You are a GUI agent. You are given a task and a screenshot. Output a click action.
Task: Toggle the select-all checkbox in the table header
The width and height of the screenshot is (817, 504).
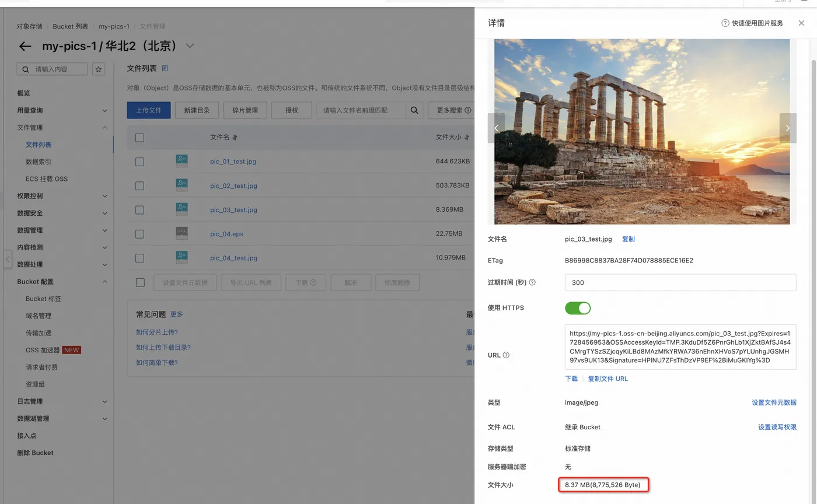139,138
